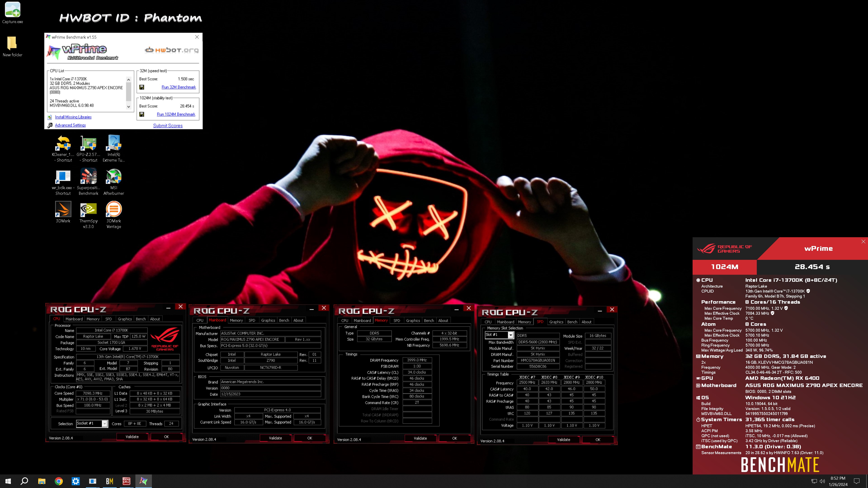Open the Advanced Settings link
This screenshot has width=868, height=488.
click(x=71, y=125)
